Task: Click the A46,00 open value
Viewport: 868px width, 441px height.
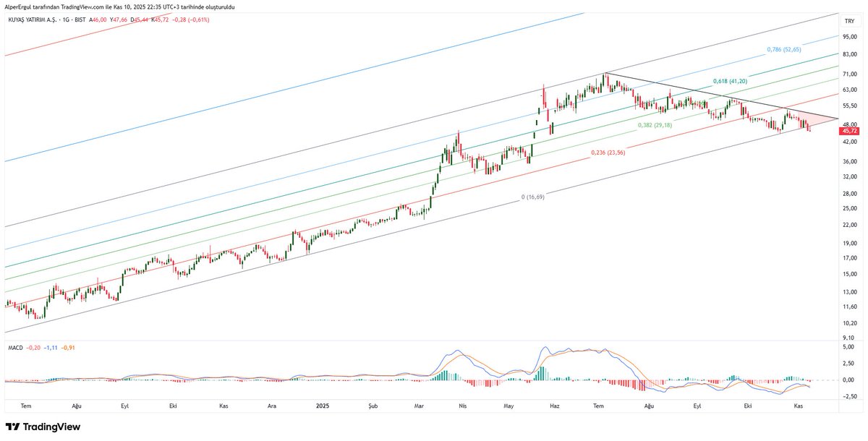Action: pos(99,20)
